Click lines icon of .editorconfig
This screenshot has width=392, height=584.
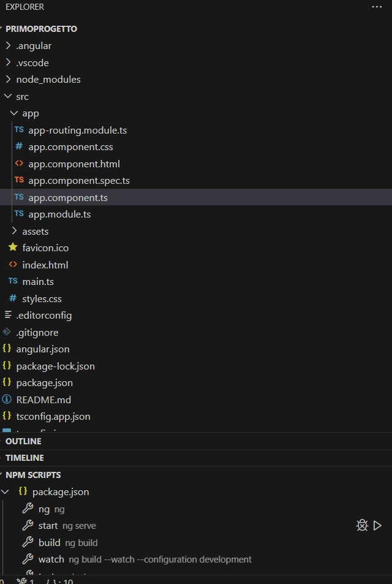coord(7,315)
